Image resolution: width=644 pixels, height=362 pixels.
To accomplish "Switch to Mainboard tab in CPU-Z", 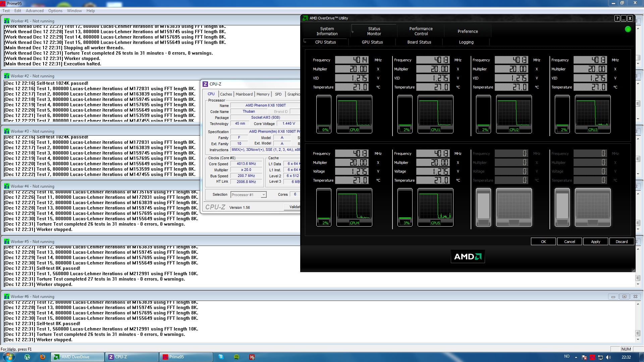I will click(244, 94).
